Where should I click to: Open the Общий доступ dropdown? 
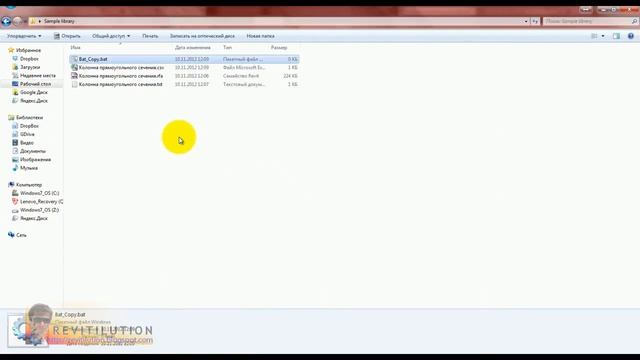[111, 36]
